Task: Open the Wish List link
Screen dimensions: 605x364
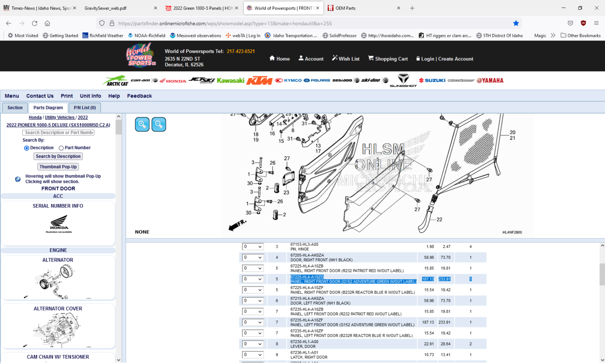Action: point(345,59)
